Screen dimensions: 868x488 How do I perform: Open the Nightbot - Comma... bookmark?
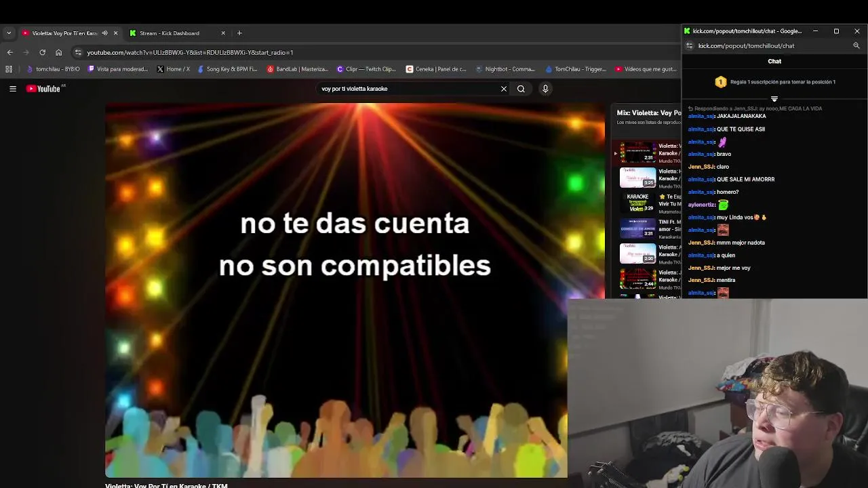505,69
